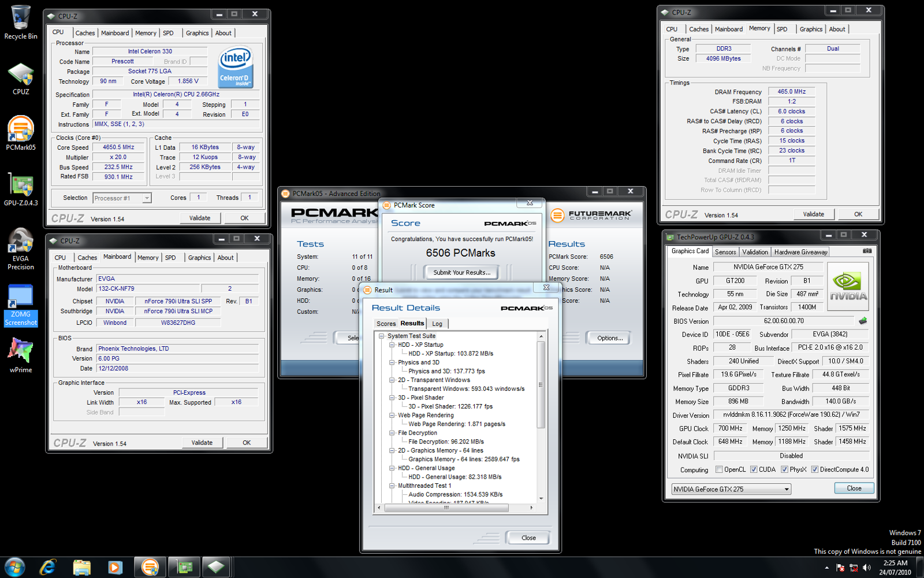
Task: Click the GPU-Z BIOS save icon
Action: coord(863,321)
